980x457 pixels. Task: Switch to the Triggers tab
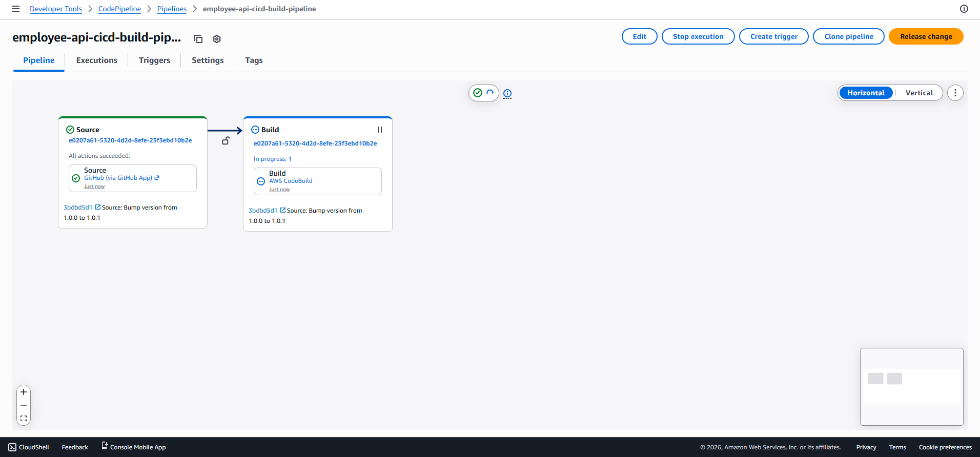pyautogui.click(x=154, y=60)
